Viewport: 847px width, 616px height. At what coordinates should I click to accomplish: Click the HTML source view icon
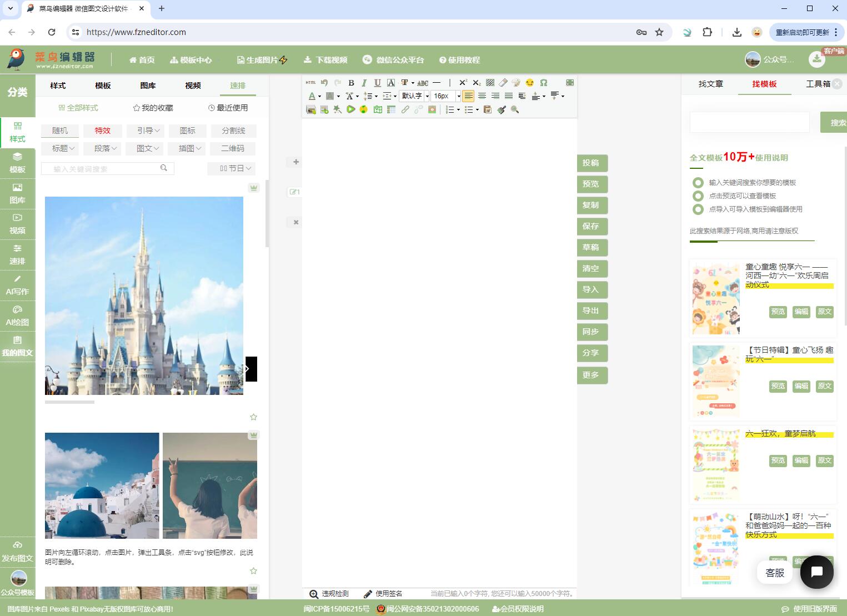coord(310,83)
